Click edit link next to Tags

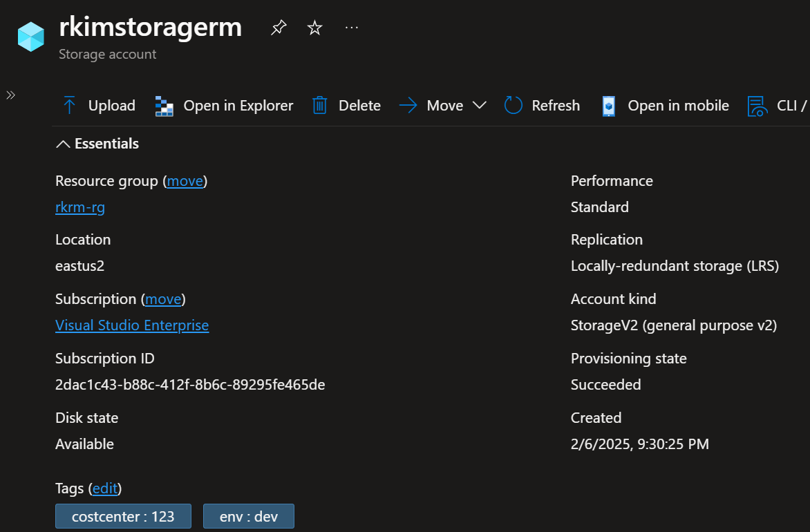coord(105,488)
